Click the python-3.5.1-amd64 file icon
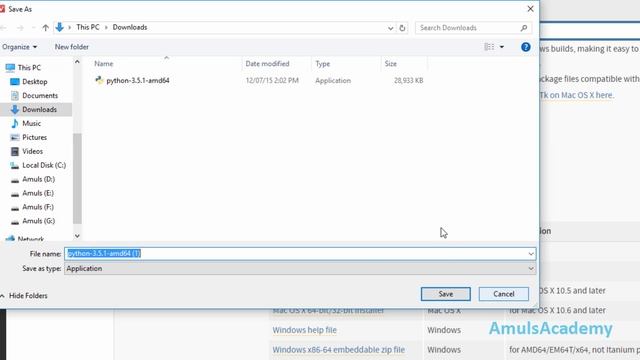 (99, 80)
